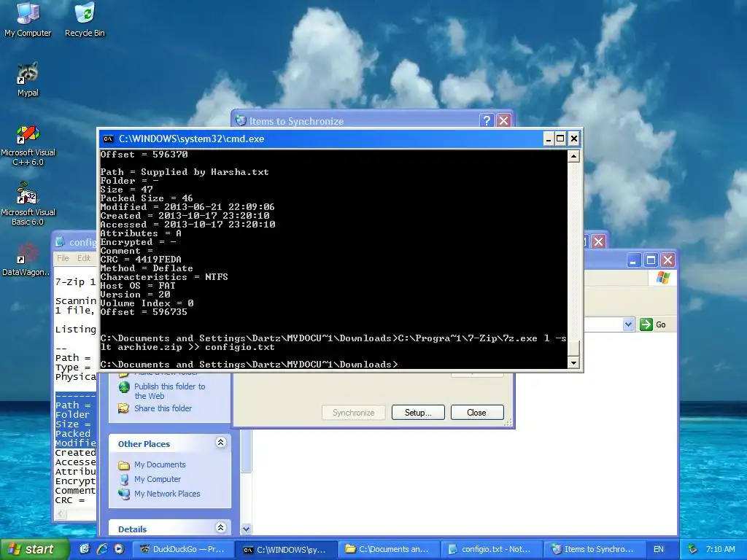Open the Start menu

point(34,549)
